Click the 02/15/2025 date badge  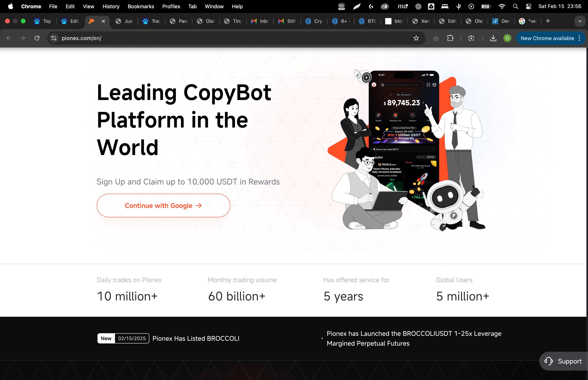(x=132, y=338)
